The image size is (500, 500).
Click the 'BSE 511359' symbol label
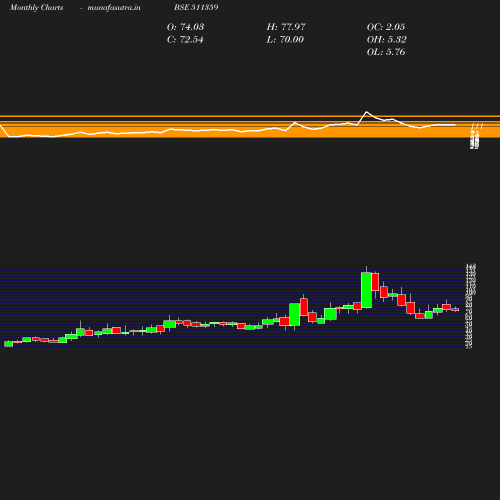tap(196, 7)
